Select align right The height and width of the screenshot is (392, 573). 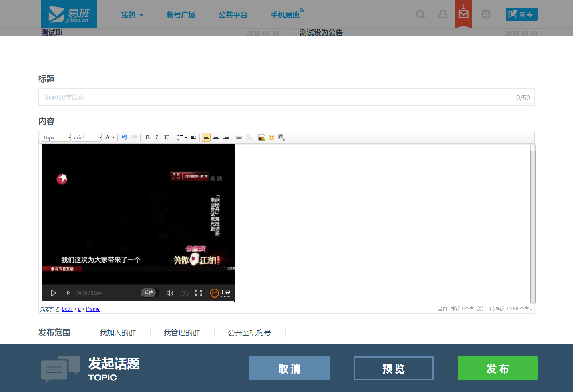point(226,137)
